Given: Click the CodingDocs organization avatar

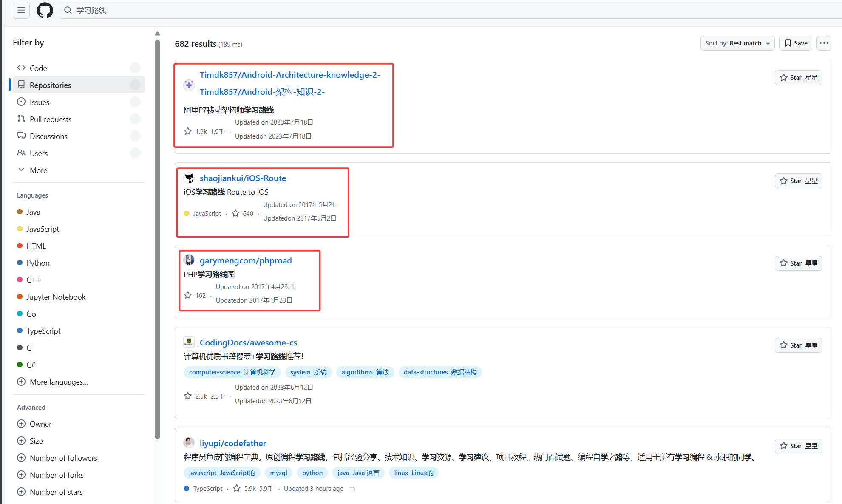Looking at the screenshot, I should point(189,342).
